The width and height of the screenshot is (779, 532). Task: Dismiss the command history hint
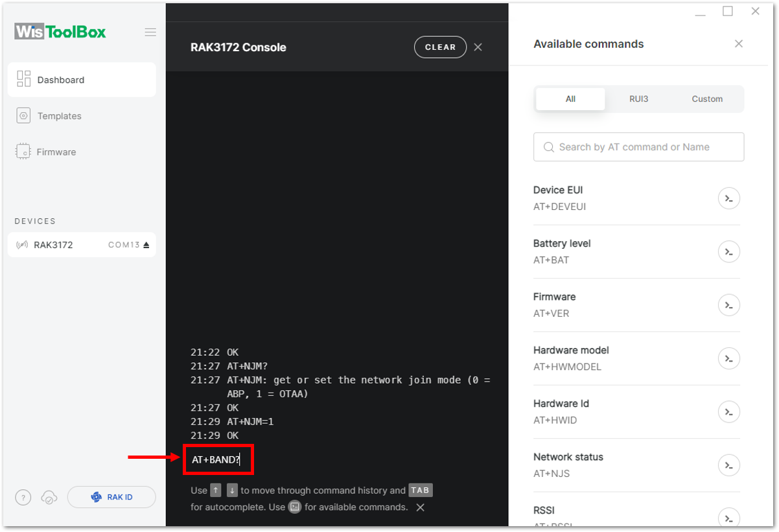[421, 507]
